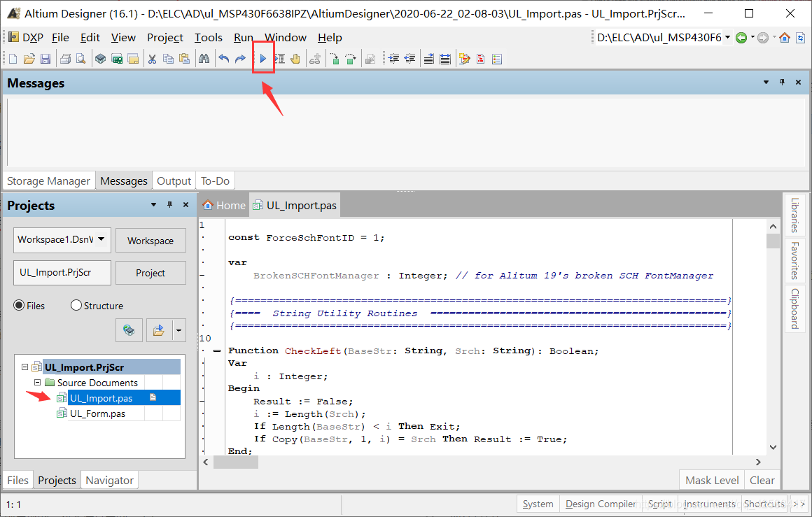The width and height of the screenshot is (812, 517).
Task: Select UL_Import.pas in the project tree
Action: coord(101,398)
